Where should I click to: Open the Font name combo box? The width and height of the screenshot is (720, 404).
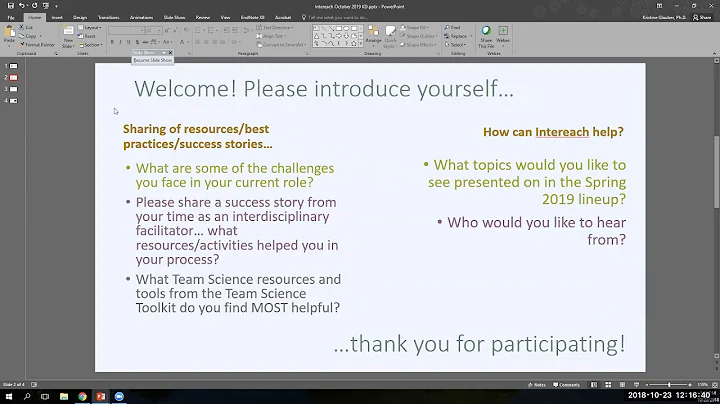click(x=126, y=30)
